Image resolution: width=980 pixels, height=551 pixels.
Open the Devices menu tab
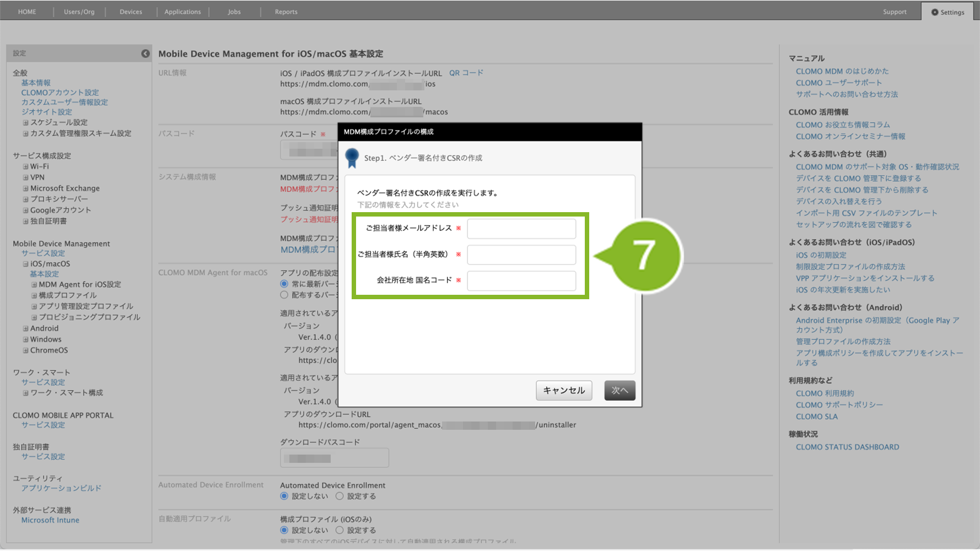[131, 12]
